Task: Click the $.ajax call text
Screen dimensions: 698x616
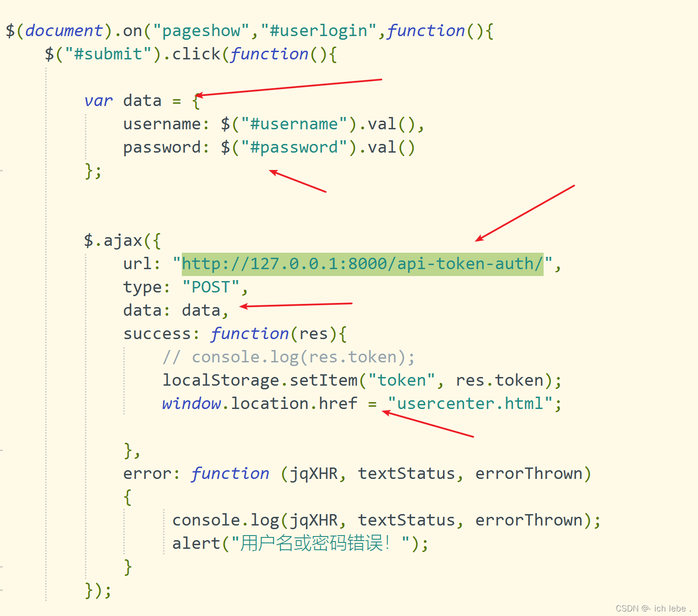Action: [122, 240]
